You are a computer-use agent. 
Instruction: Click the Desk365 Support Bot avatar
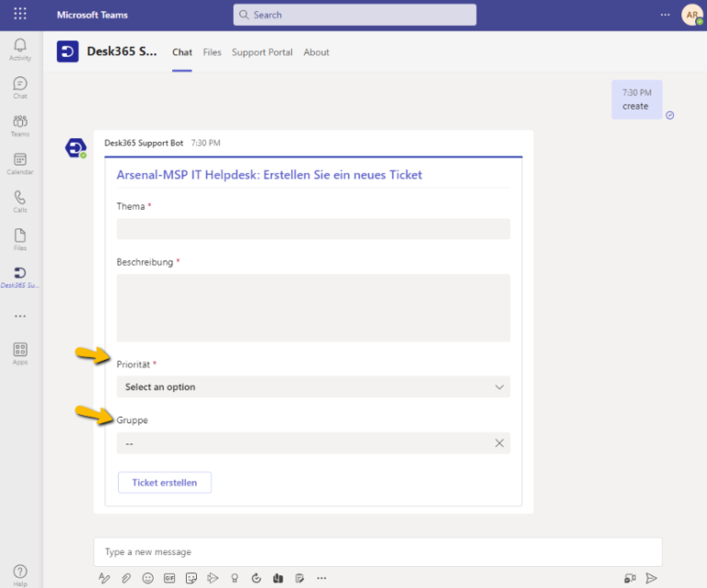pos(75,148)
